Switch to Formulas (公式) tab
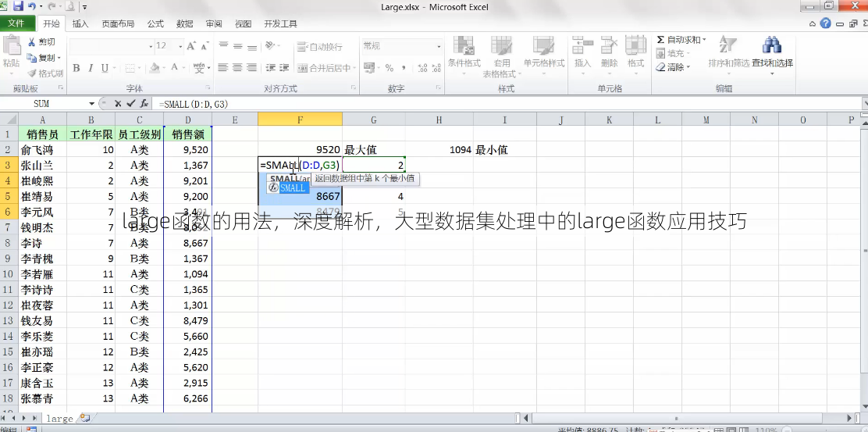The image size is (868, 432). 155,23
